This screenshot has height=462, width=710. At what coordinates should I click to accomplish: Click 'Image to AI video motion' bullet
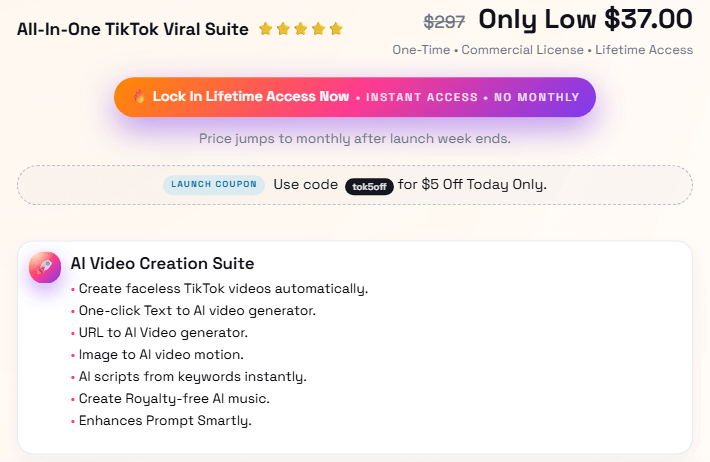pos(160,355)
